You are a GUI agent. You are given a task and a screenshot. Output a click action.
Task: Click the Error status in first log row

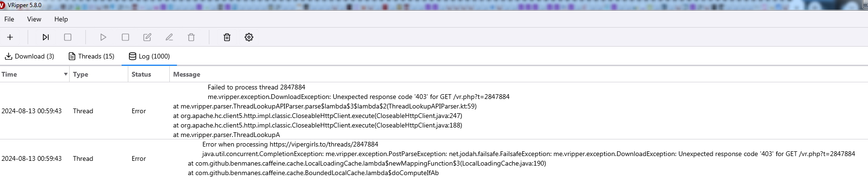click(x=139, y=111)
